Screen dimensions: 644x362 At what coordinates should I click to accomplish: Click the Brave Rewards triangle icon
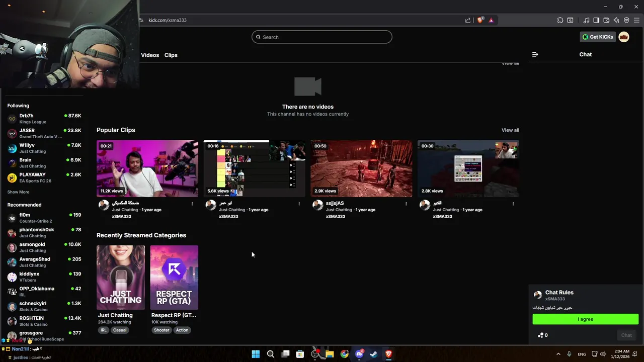[x=491, y=20]
